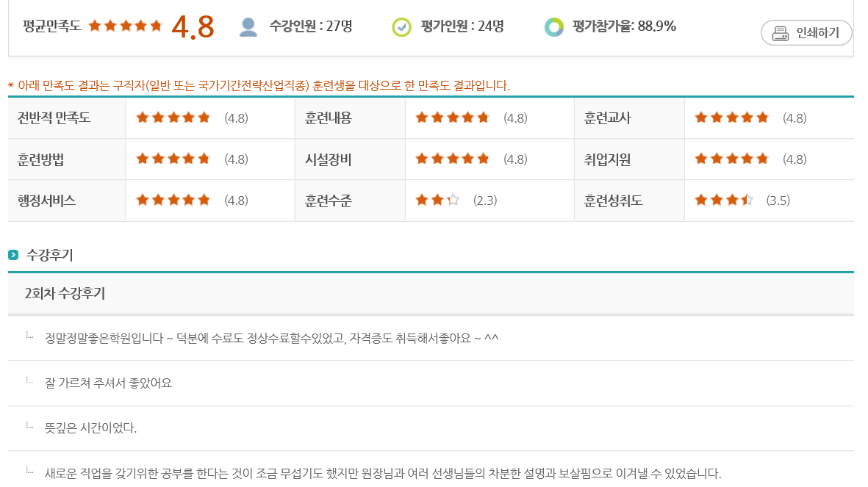The height and width of the screenshot is (487, 868).
Task: Click the 평가참가율 88.9% text
Action: click(623, 26)
